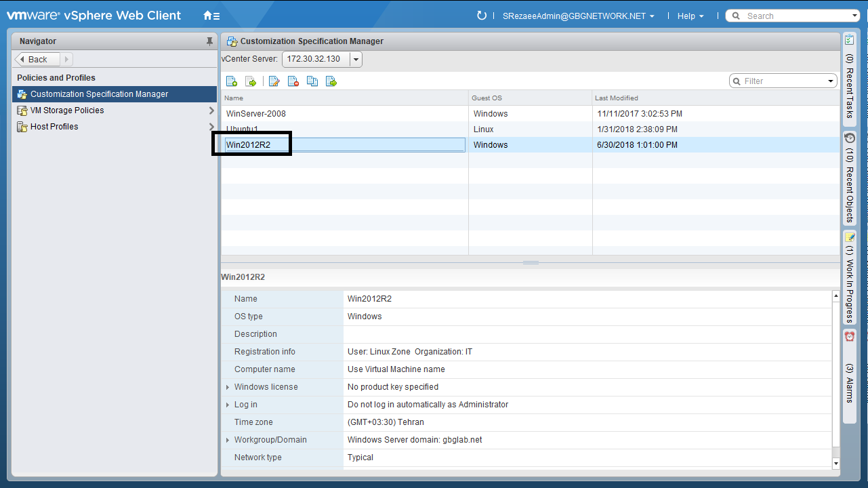Open VM Storage Policies in Navigator
868x488 pixels.
click(67, 110)
